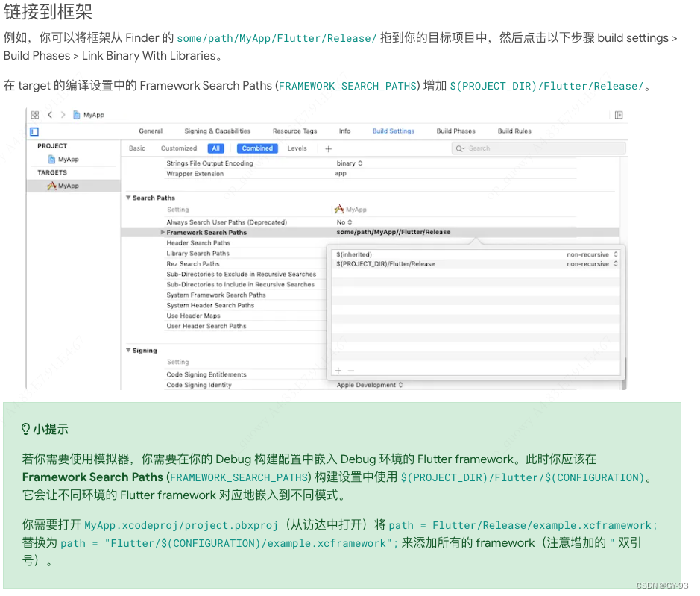Open the Build Phases tab
This screenshot has height=596, width=700.
455,131
